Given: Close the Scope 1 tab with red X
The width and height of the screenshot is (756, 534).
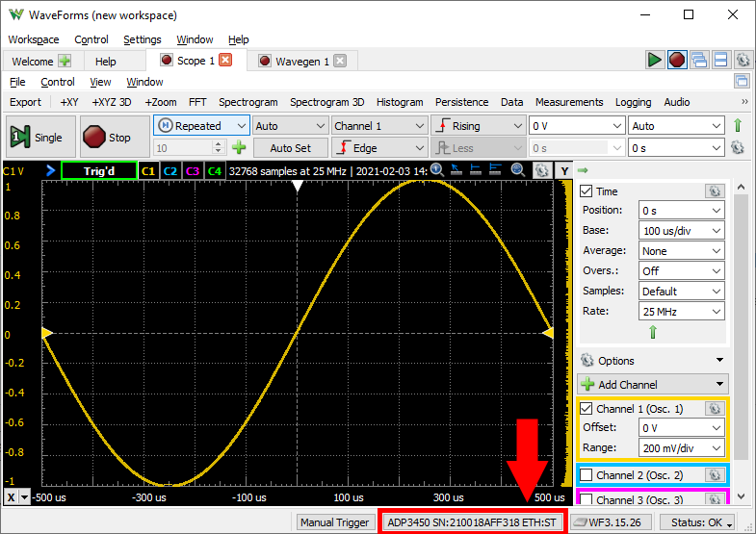Looking at the screenshot, I should pos(225,60).
